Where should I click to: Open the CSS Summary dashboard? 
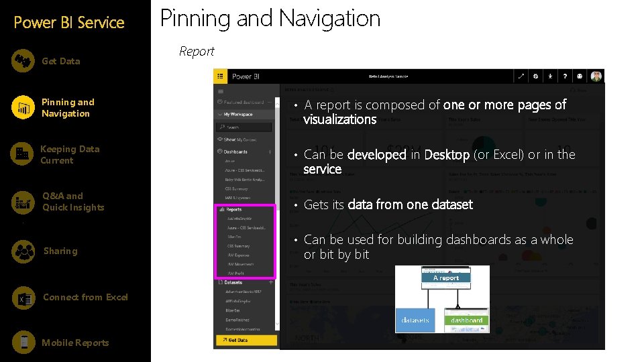click(236, 189)
